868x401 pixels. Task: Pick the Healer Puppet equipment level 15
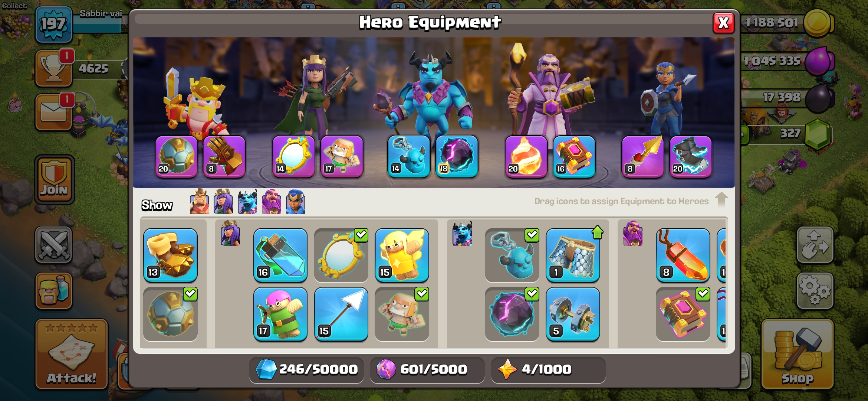[402, 255]
